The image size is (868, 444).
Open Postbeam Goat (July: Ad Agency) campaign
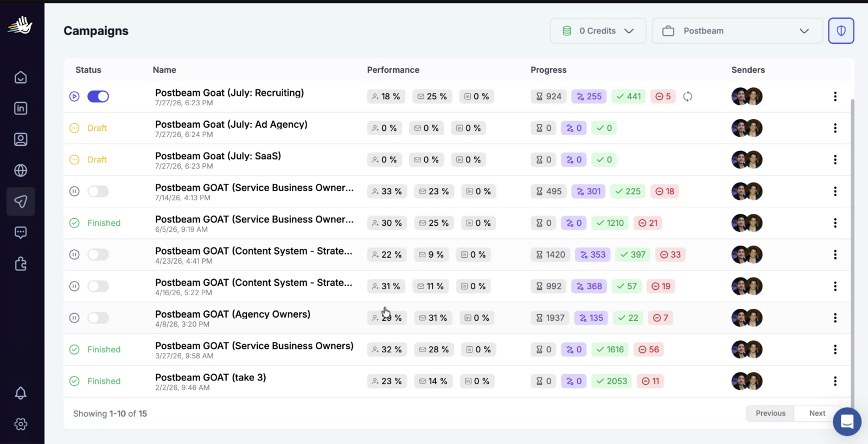point(231,124)
